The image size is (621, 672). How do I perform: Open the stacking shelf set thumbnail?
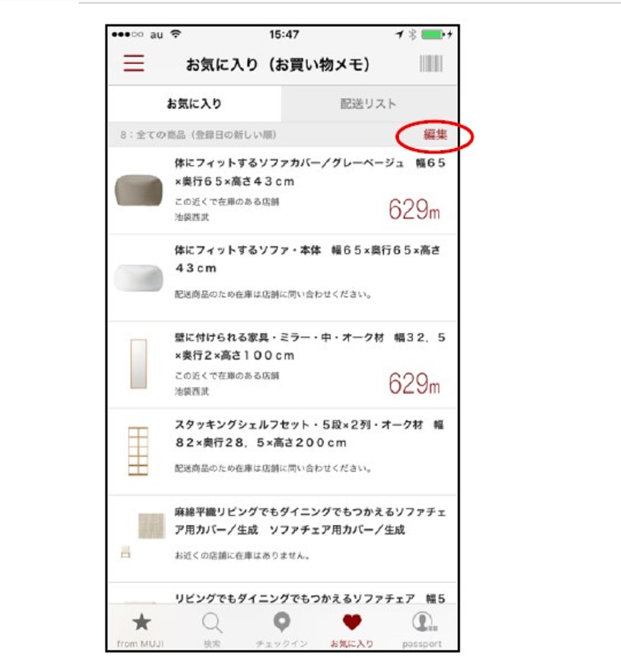[138, 451]
